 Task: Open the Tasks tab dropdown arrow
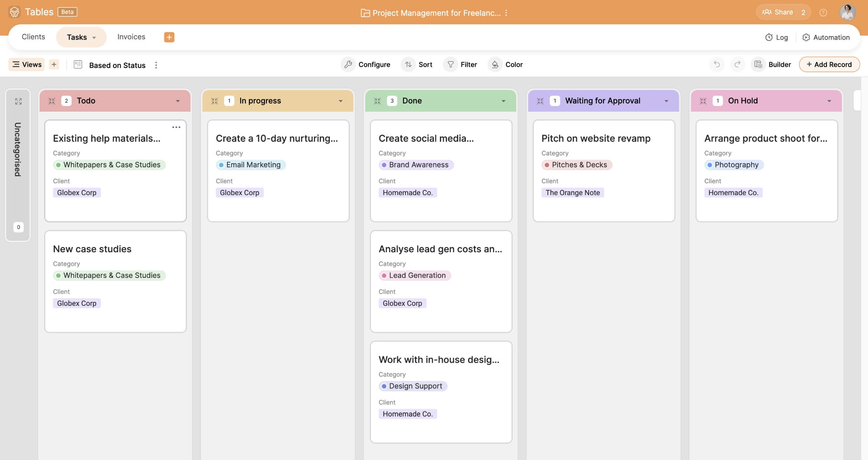[94, 37]
